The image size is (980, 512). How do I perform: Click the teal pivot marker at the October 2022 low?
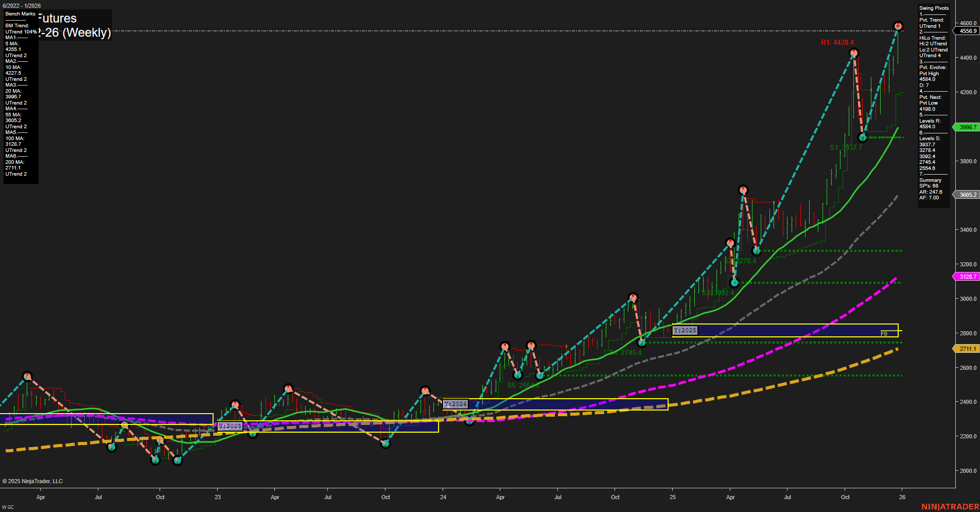[x=155, y=459]
